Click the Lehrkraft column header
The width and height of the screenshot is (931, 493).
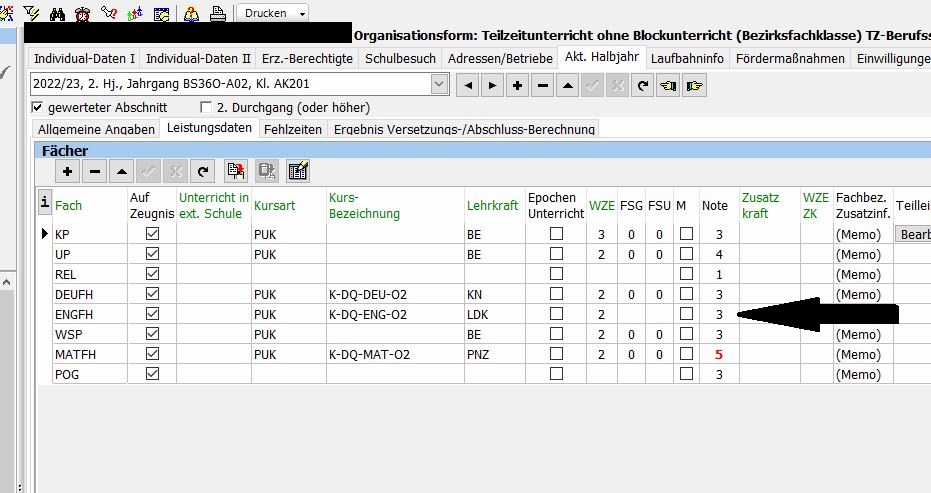[492, 206]
